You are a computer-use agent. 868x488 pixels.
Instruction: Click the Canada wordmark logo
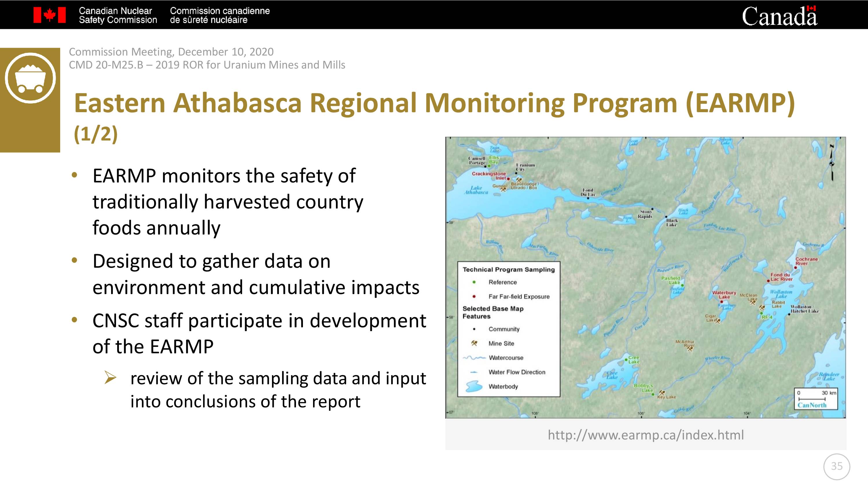tap(779, 16)
